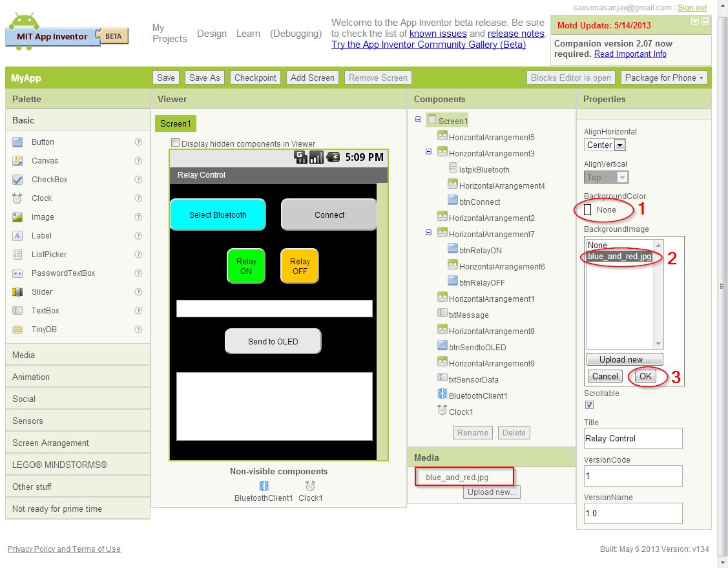Open the known issues link
The width and height of the screenshot is (728, 568).
point(438,34)
